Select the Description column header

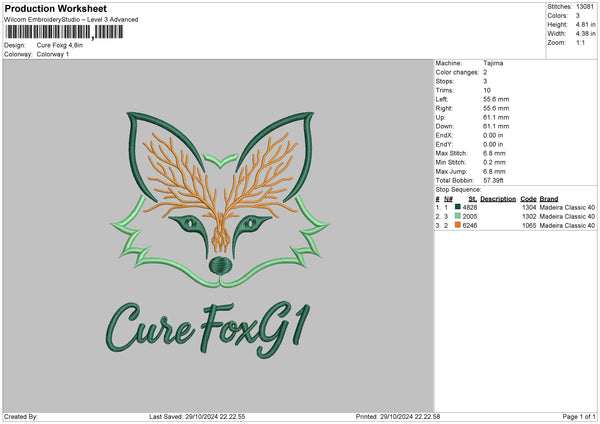[497, 197]
